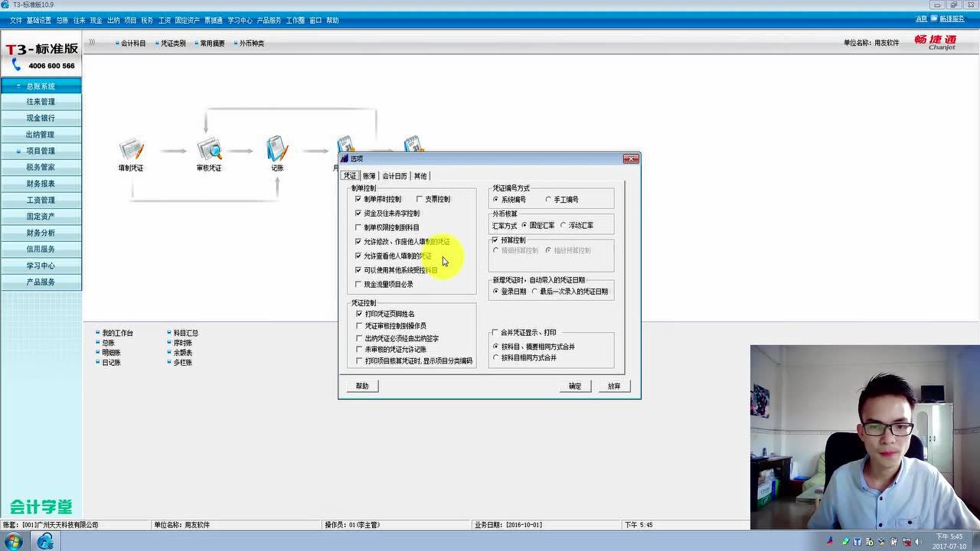
Task: Enable 未审核的凭证允许记账 checkbox
Action: pyautogui.click(x=359, y=349)
